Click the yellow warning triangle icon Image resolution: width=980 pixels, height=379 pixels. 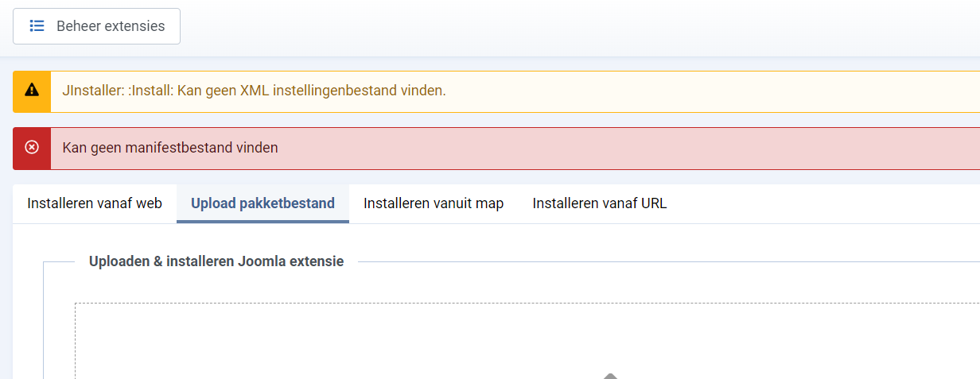coord(32,91)
